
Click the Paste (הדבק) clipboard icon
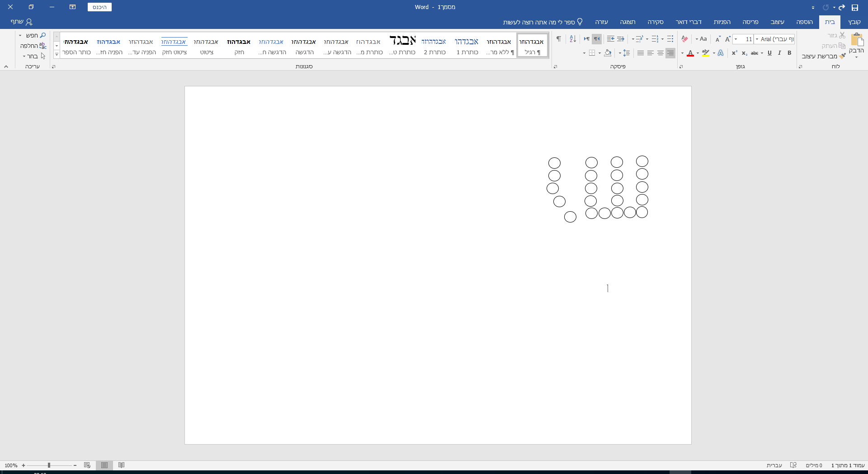[857, 39]
